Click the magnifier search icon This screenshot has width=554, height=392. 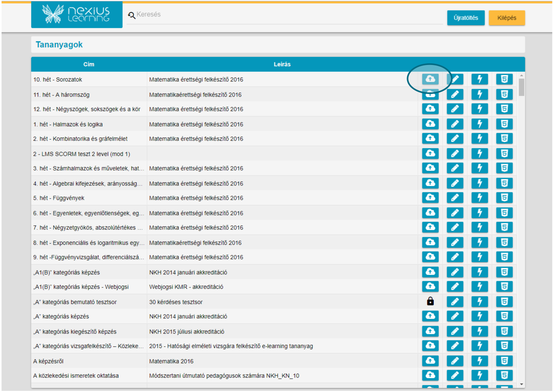131,15
